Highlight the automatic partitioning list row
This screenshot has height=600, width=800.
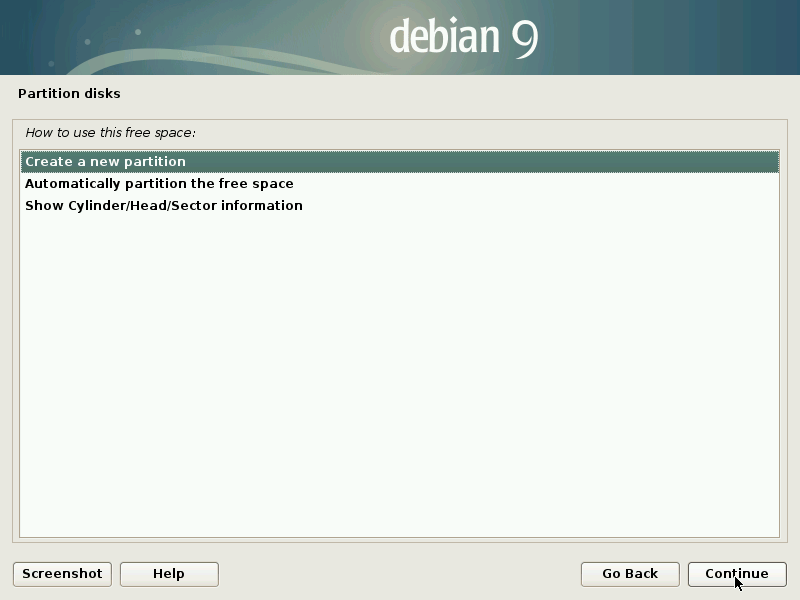(x=400, y=184)
